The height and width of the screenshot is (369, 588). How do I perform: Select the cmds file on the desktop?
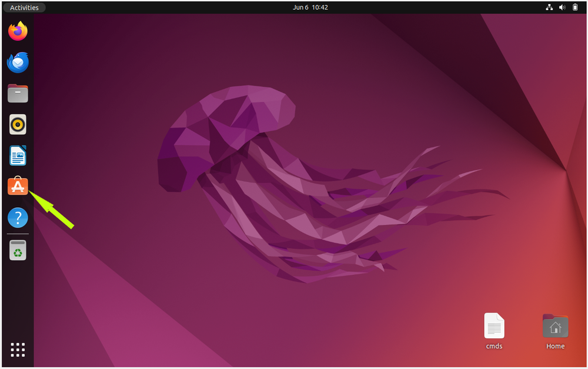pos(494,325)
